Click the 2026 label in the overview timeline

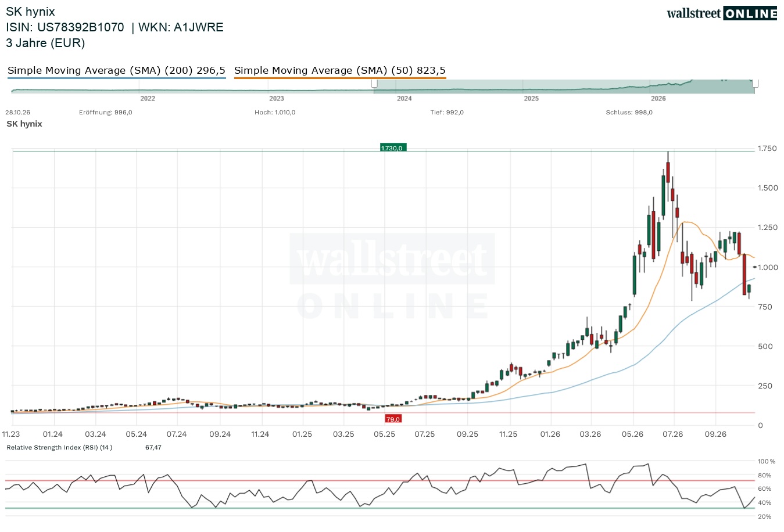[658, 99]
